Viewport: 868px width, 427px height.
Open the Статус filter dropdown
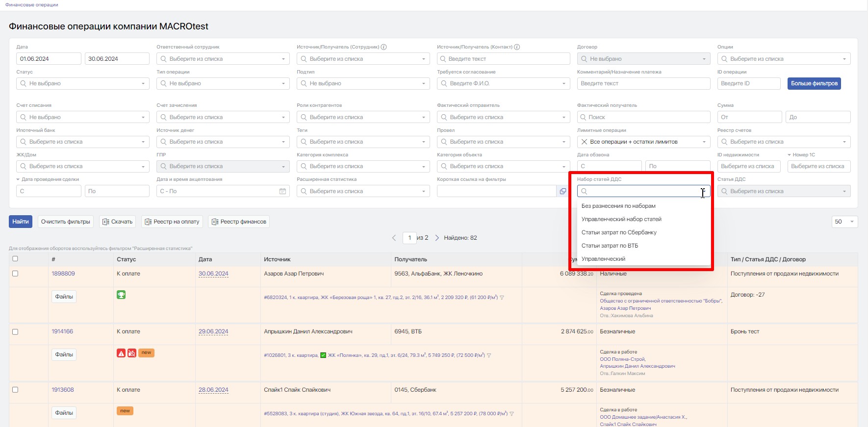pyautogui.click(x=82, y=83)
